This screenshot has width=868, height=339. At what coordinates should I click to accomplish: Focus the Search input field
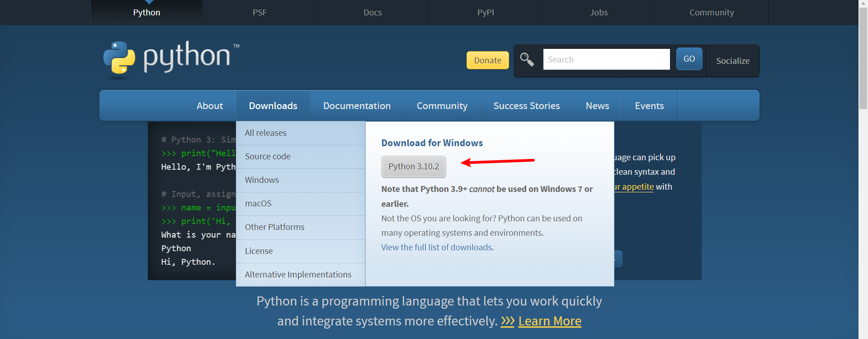pos(606,59)
